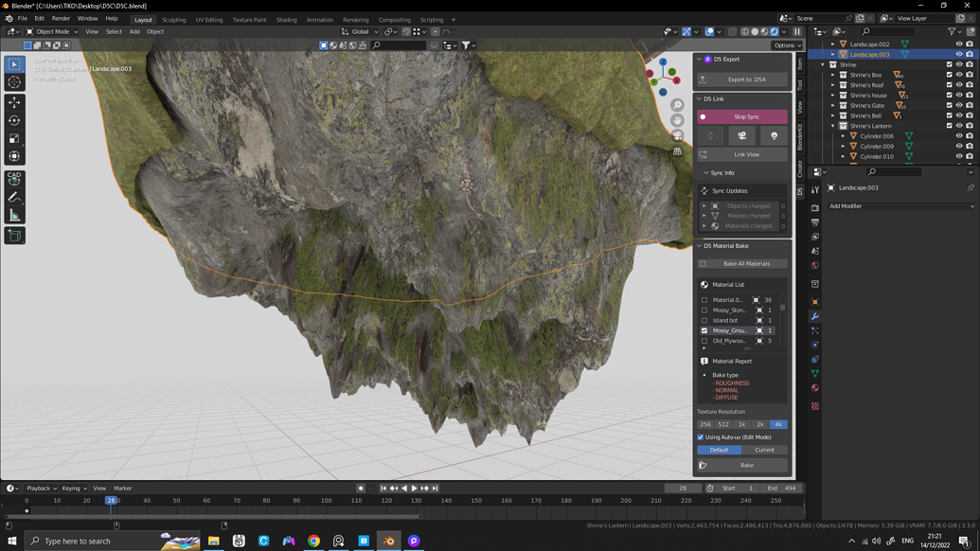The height and width of the screenshot is (551, 980).
Task: Hide Landscape.002 with its eye toggle
Action: pyautogui.click(x=958, y=43)
